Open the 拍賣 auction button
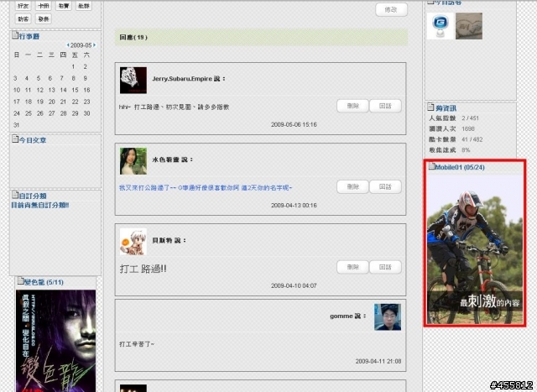The height and width of the screenshot is (392, 537). [x=64, y=6]
